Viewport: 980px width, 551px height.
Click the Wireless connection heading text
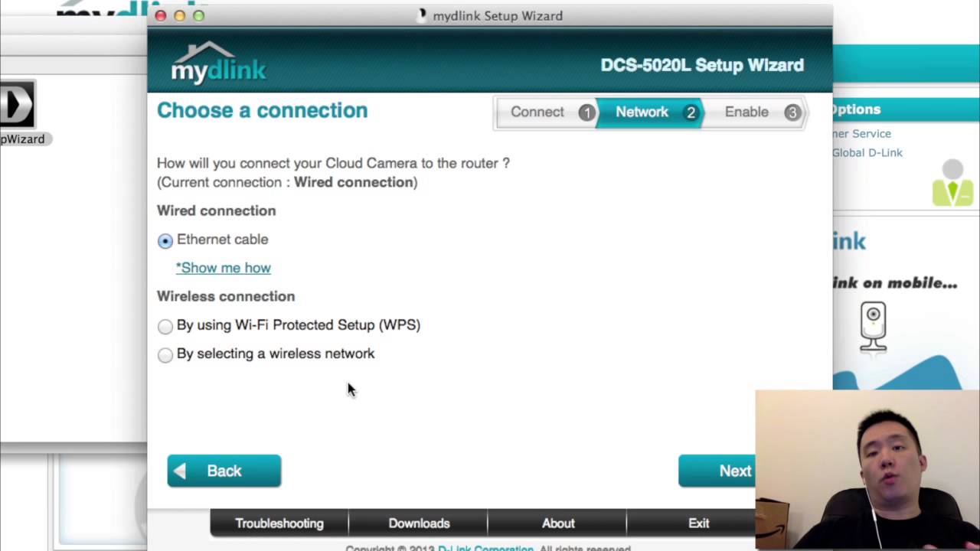pos(226,296)
